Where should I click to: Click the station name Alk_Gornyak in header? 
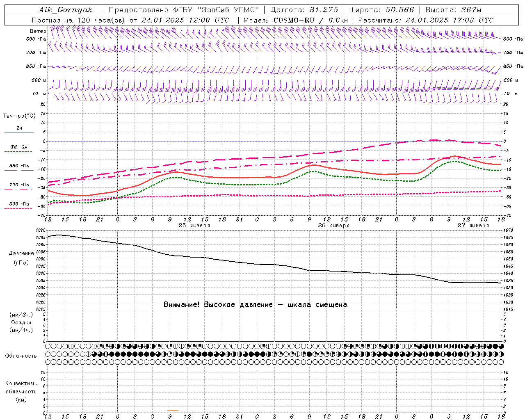pos(66,10)
